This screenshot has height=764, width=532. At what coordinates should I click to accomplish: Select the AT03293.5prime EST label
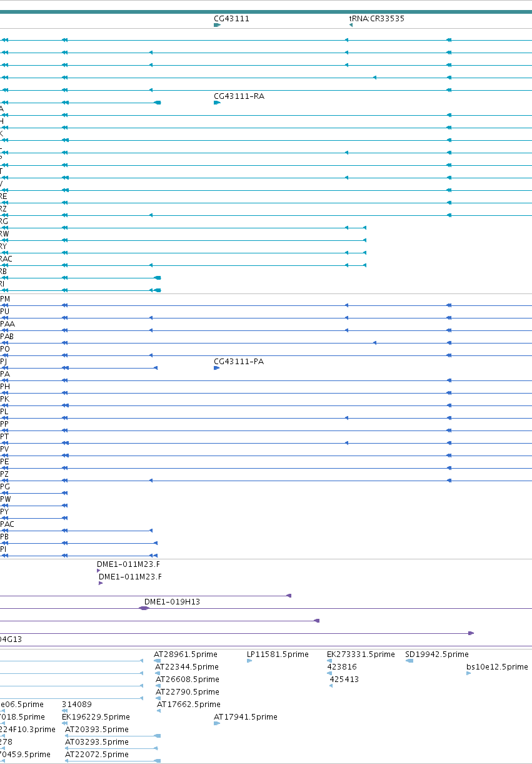(97, 742)
